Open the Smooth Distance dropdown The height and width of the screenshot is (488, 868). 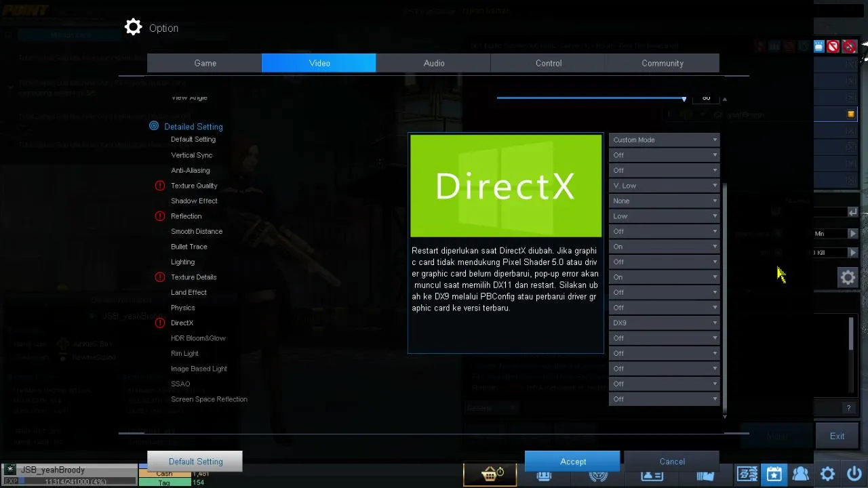click(664, 231)
